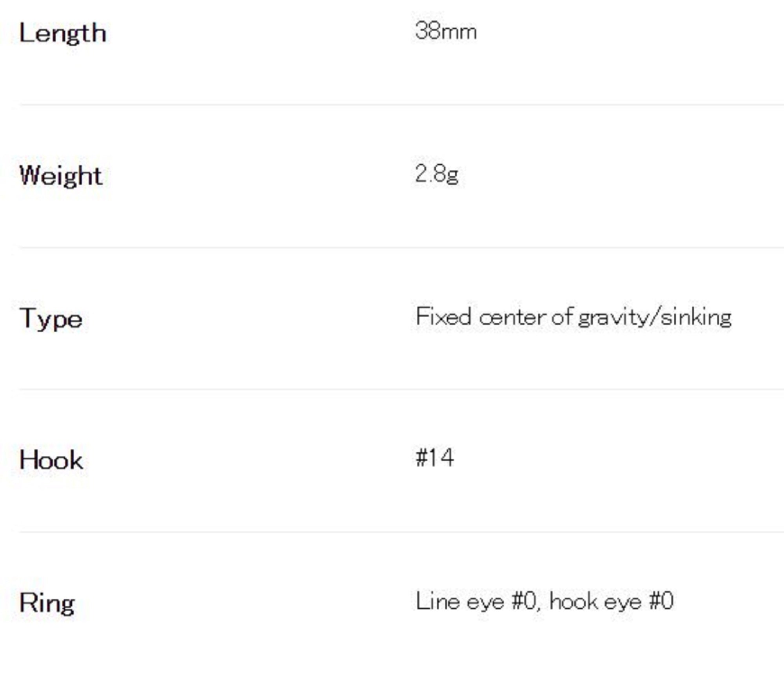Viewport: 784px width, 673px height.
Task: Click the Length label
Action: point(63,33)
